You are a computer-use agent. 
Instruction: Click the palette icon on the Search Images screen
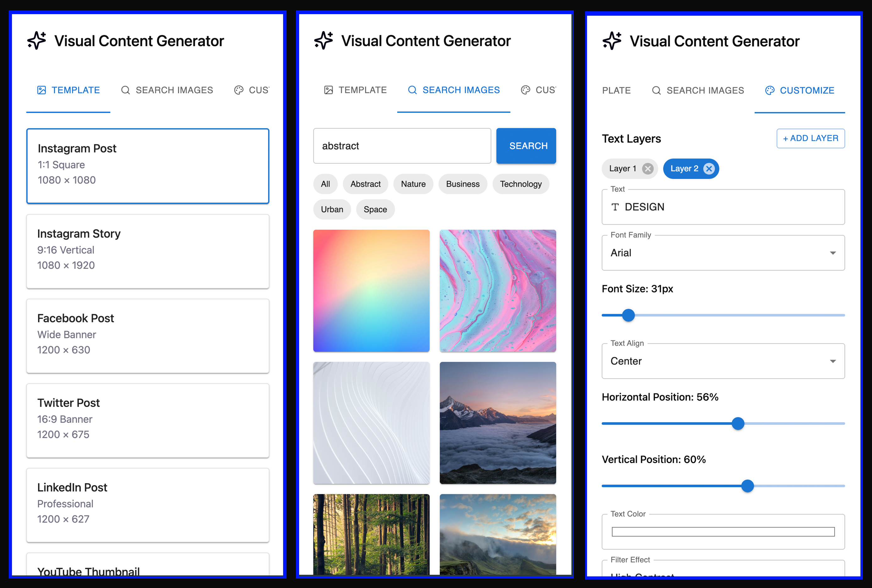tap(525, 90)
